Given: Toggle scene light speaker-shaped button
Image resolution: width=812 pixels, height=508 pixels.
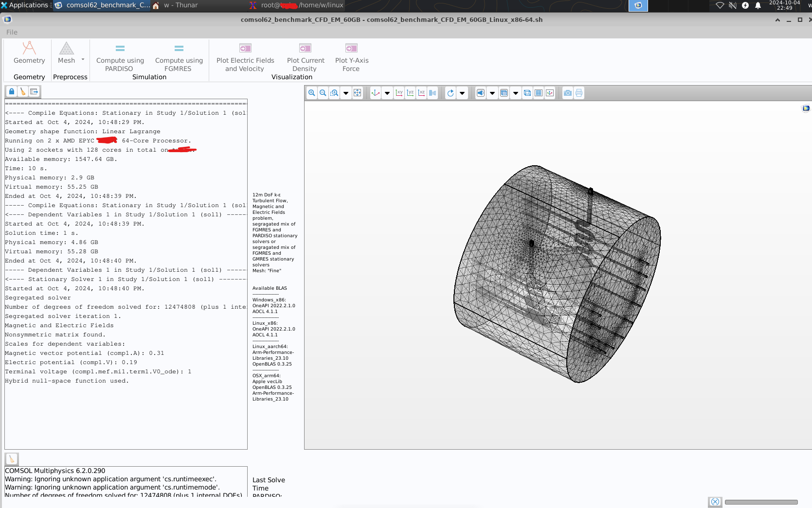Looking at the screenshot, I should point(481,93).
